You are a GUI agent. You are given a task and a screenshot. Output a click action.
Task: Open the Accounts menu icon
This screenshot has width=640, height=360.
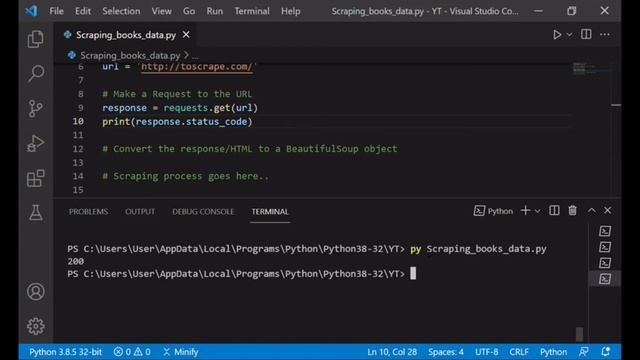pos(36,291)
